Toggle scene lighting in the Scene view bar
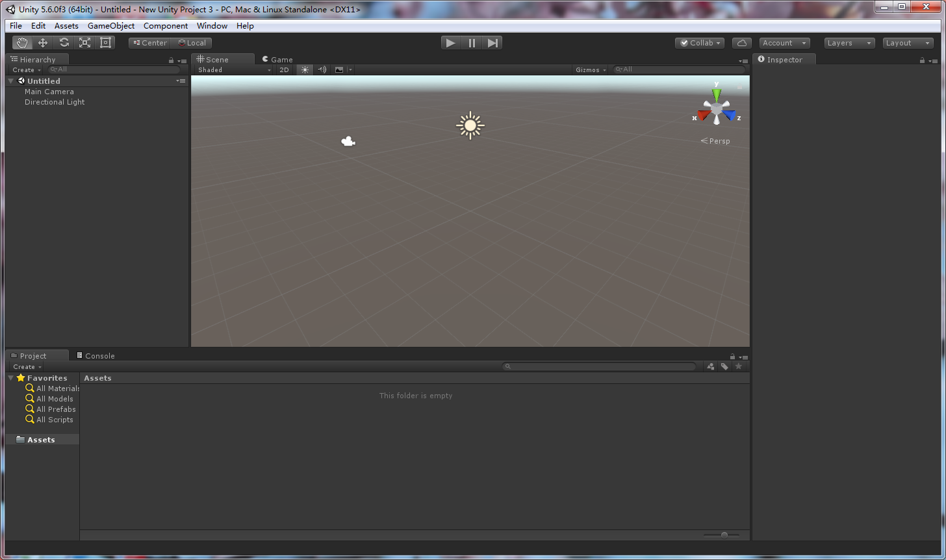The height and width of the screenshot is (560, 946). click(x=305, y=70)
